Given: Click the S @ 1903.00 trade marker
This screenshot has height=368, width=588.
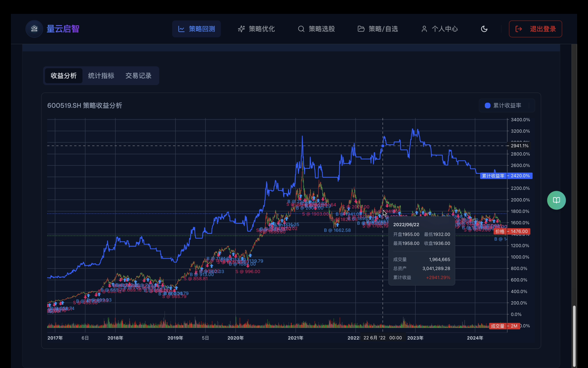Looking at the screenshot, I should click(x=315, y=214).
